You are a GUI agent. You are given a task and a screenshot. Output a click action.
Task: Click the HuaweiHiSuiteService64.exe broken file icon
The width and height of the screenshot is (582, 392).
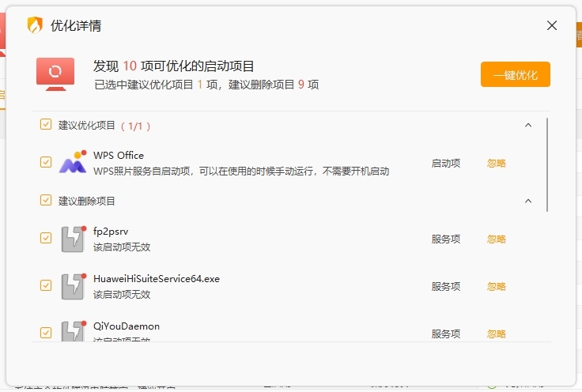pyautogui.click(x=73, y=286)
